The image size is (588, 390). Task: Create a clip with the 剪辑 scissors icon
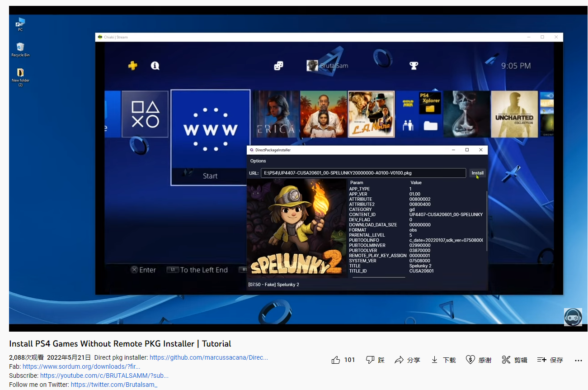click(514, 360)
